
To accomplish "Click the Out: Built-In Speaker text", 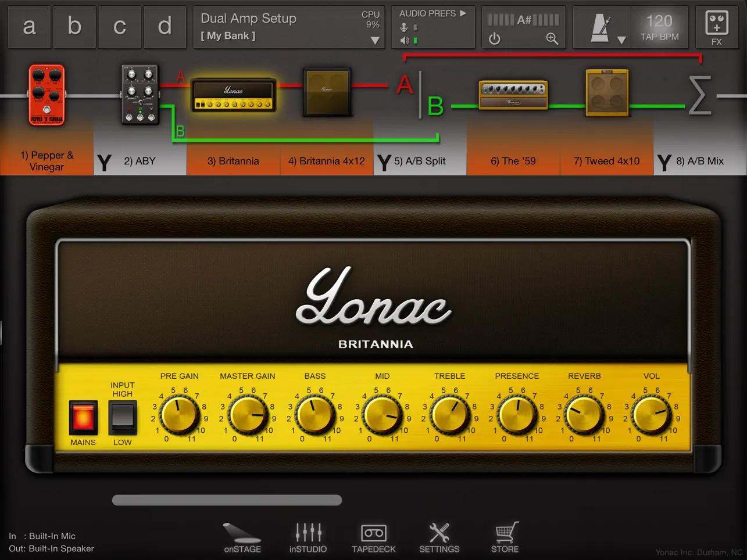I will click(x=51, y=548).
